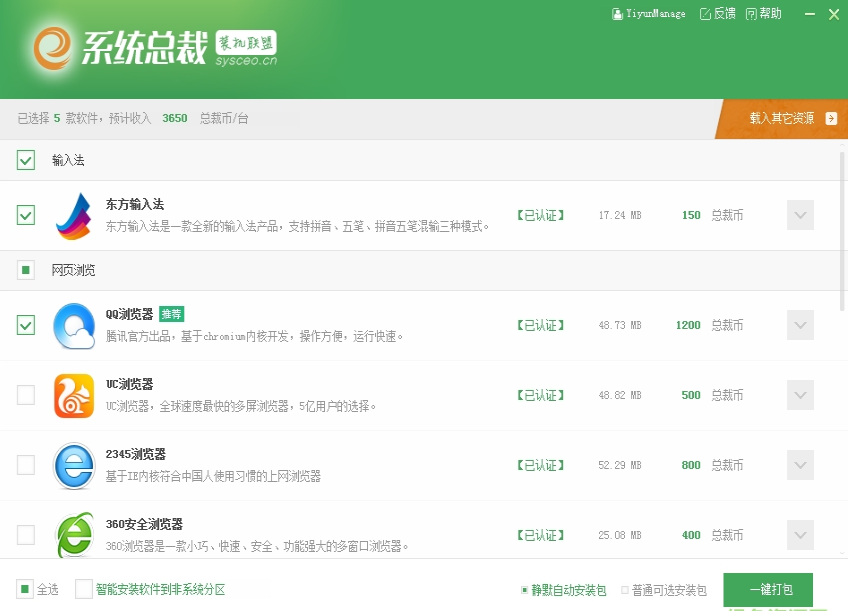Click the 360安全浏览器 title text
Viewport: 850px width, 611px height.
tap(144, 524)
